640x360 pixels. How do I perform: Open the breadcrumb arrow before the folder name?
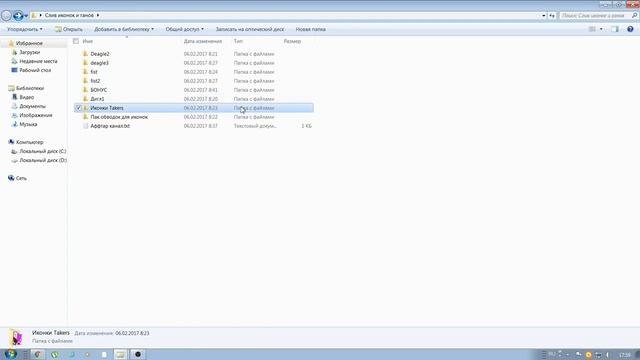tap(40, 16)
